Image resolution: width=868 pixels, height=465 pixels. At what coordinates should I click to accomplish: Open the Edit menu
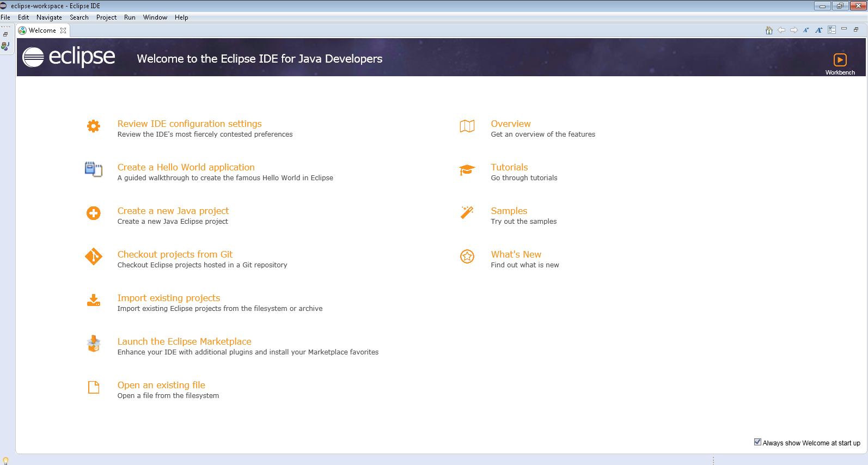click(x=23, y=17)
